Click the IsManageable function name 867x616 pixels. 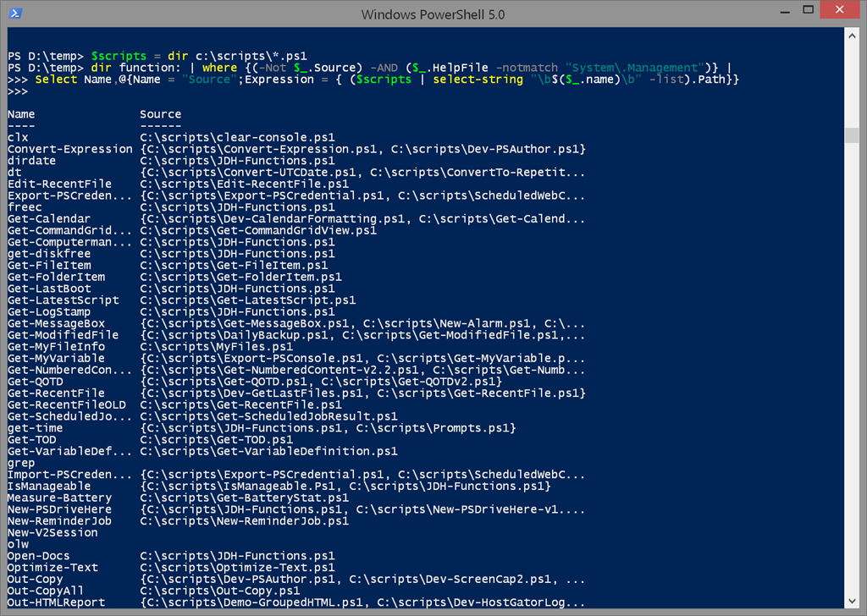click(49, 487)
